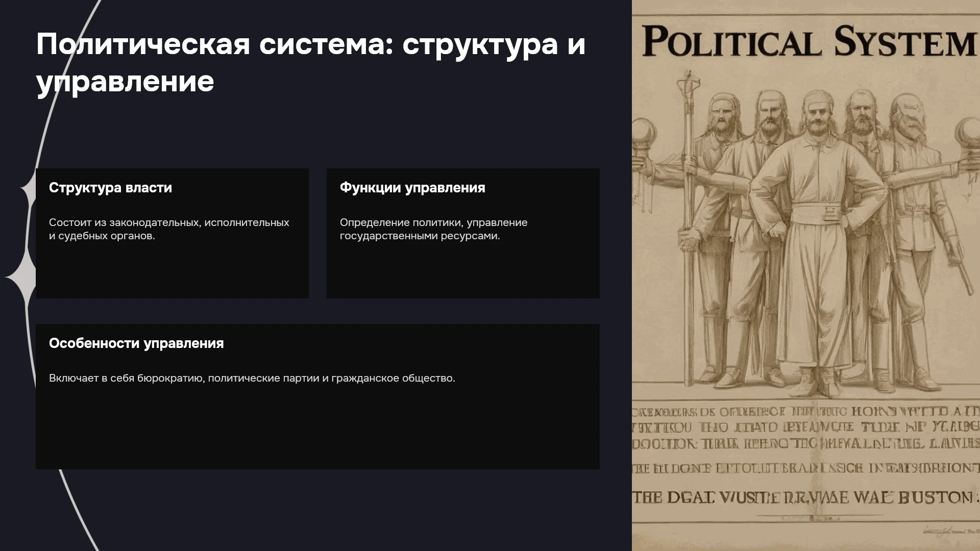Screen dimensions: 980x551
Task: Click the Определение политики description text
Action: click(434, 229)
